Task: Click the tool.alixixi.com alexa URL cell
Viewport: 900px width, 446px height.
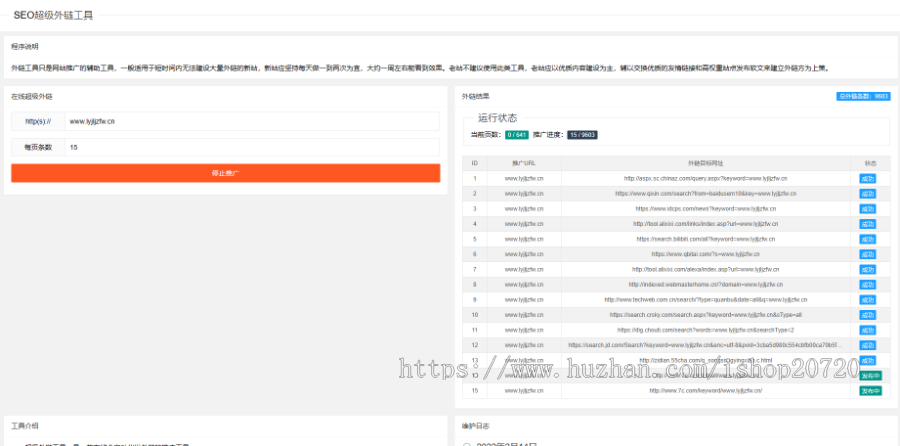Action: (x=705, y=270)
